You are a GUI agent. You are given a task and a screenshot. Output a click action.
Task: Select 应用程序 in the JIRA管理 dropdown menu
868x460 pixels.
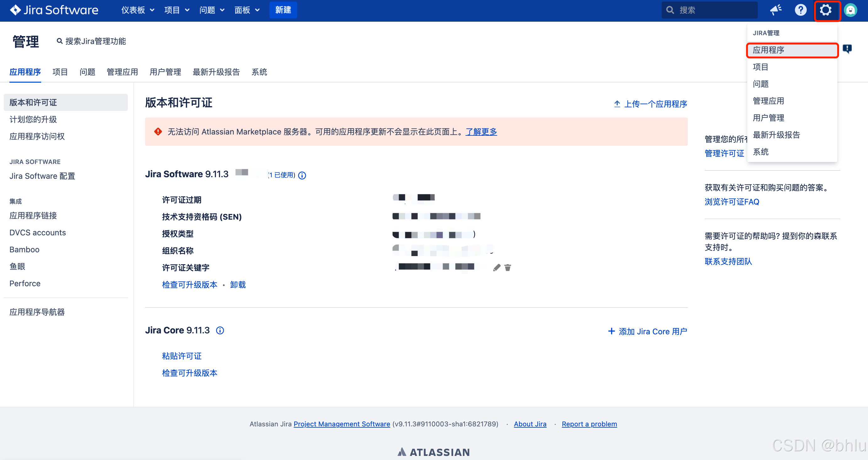[x=792, y=50]
